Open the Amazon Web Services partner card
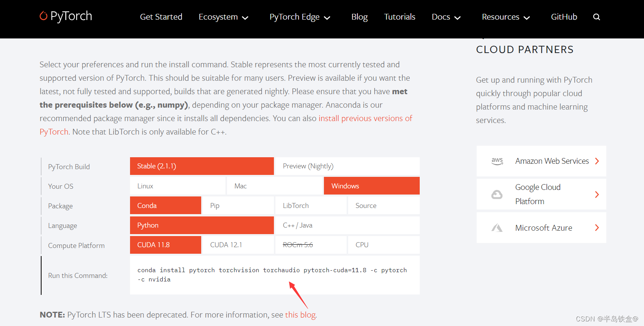The height and width of the screenshot is (326, 644). click(541, 161)
